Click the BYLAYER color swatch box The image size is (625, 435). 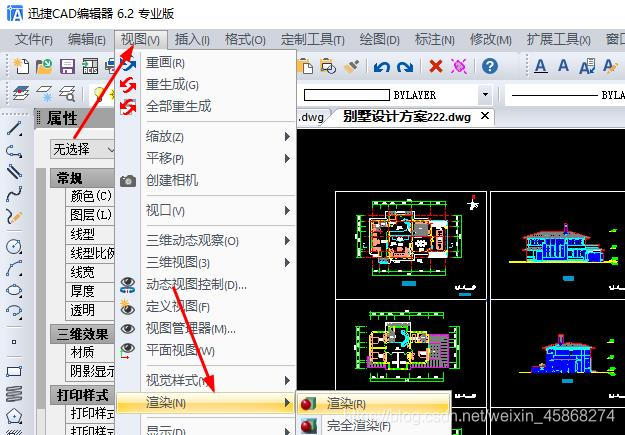coord(347,95)
